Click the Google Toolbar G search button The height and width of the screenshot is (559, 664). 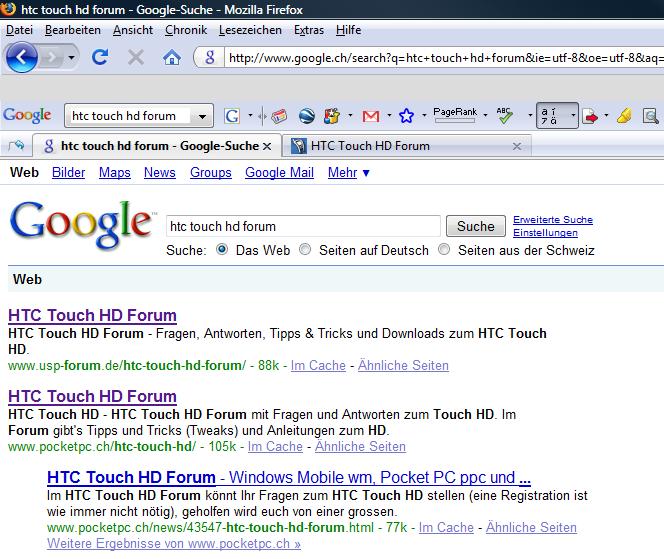point(232,116)
